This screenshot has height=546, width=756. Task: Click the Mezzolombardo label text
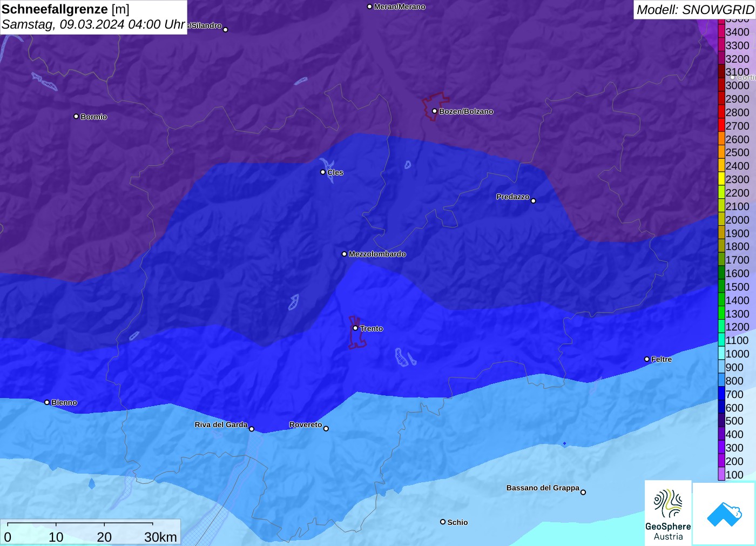[377, 254]
